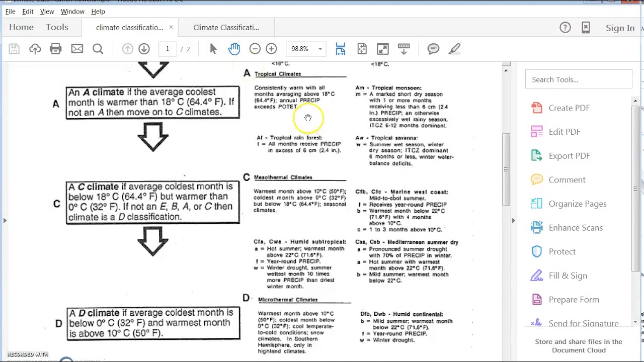
Task: Open the Edit menu
Action: 28,11
